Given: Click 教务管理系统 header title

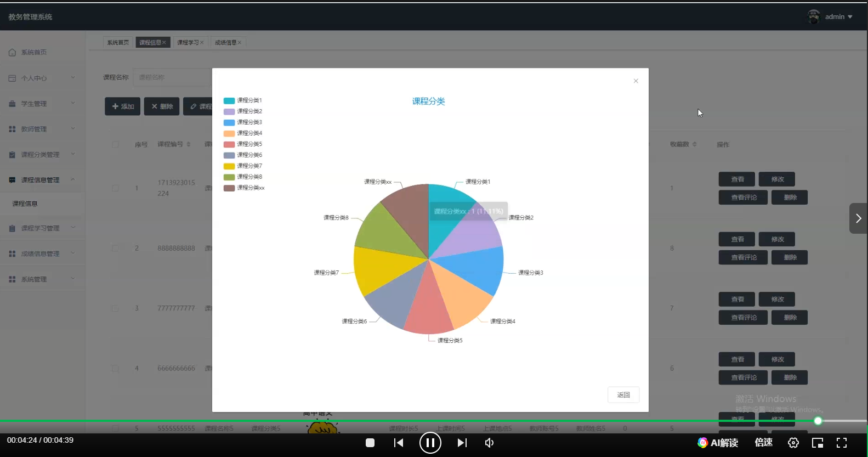Looking at the screenshot, I should coord(30,17).
